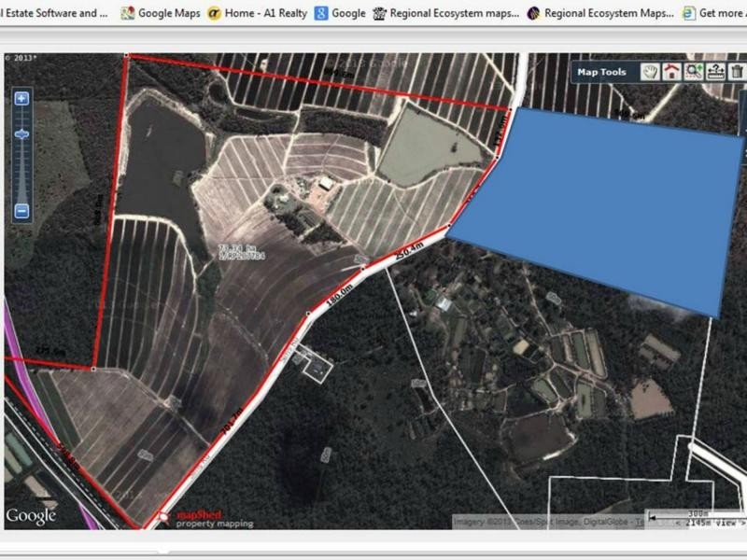The image size is (747, 560).
Task: Click the trash bin delete tool
Action: [737, 72]
